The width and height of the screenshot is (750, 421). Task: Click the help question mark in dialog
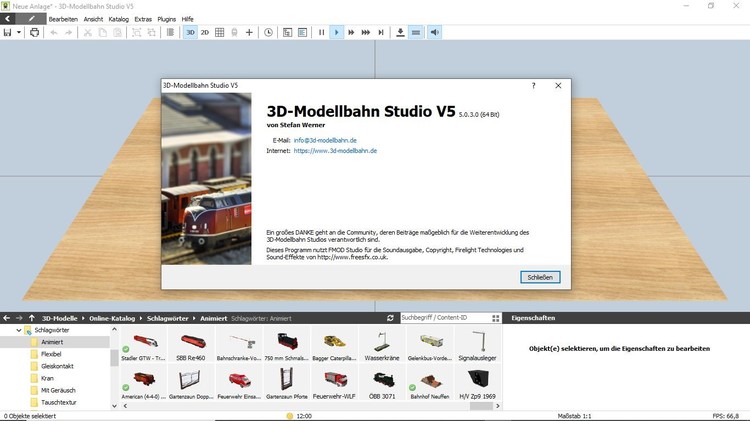[x=533, y=86]
